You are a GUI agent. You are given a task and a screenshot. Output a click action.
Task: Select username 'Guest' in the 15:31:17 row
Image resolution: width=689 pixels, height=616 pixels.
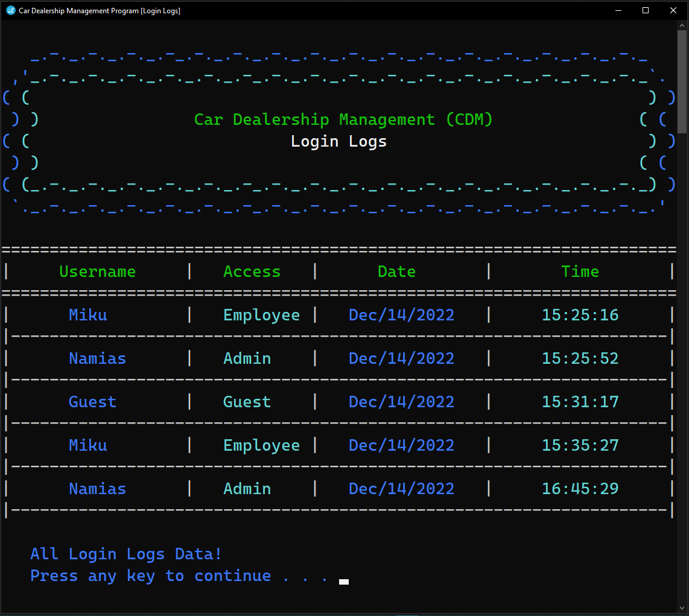coord(93,402)
